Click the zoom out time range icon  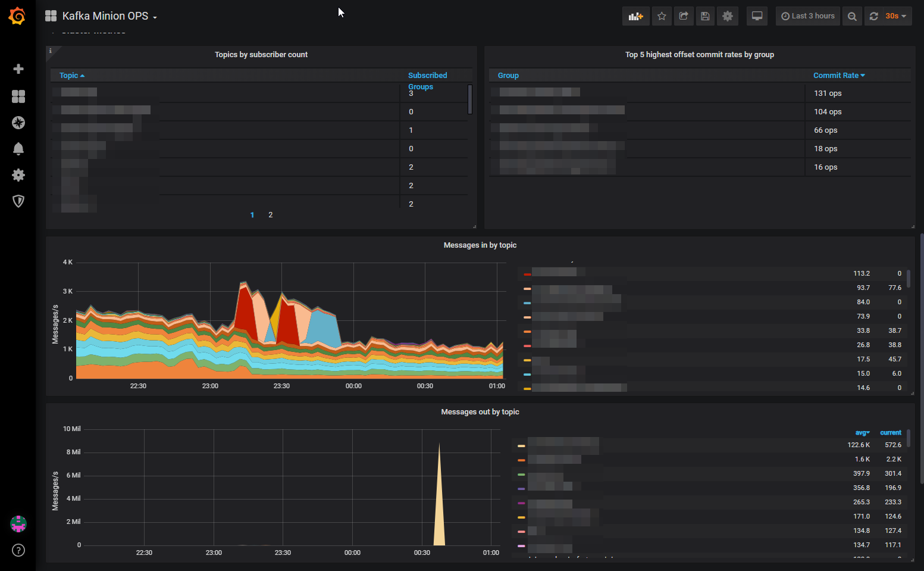tap(852, 16)
